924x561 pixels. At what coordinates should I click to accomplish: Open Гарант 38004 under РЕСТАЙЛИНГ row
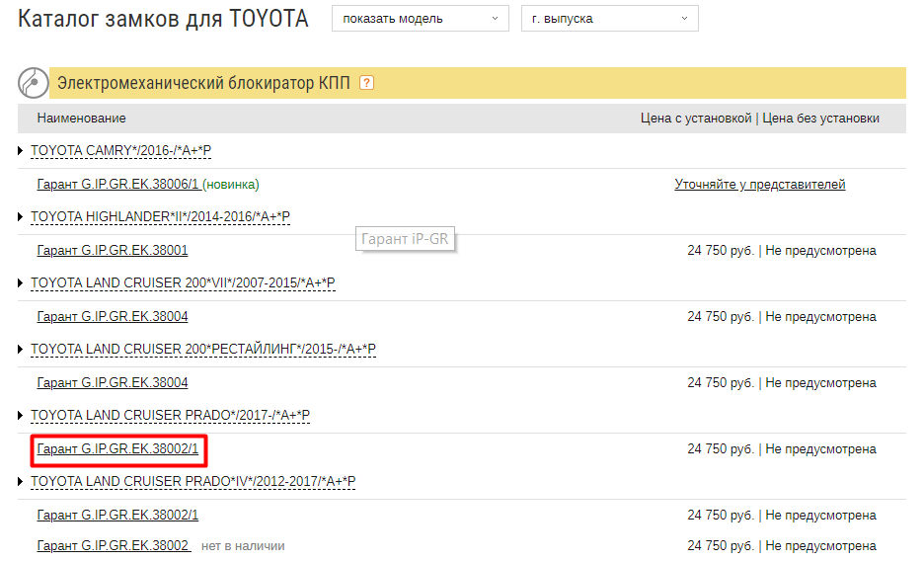(x=113, y=383)
